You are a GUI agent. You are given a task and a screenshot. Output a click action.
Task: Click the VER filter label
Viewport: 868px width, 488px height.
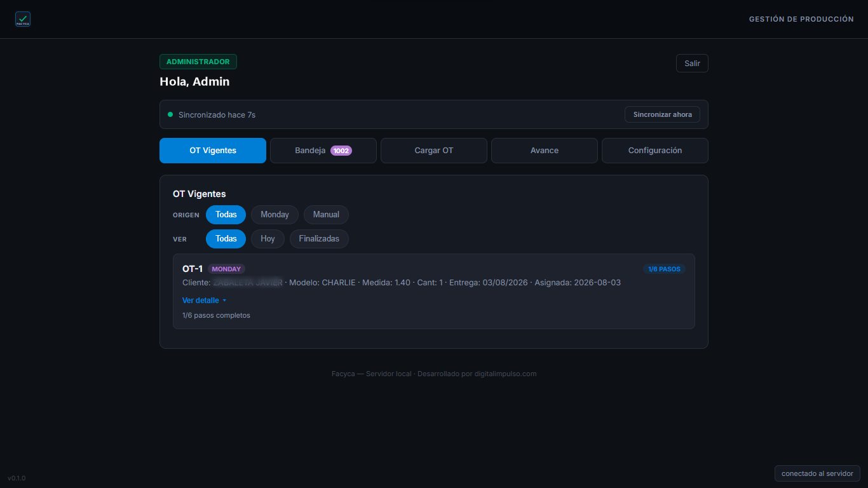180,239
